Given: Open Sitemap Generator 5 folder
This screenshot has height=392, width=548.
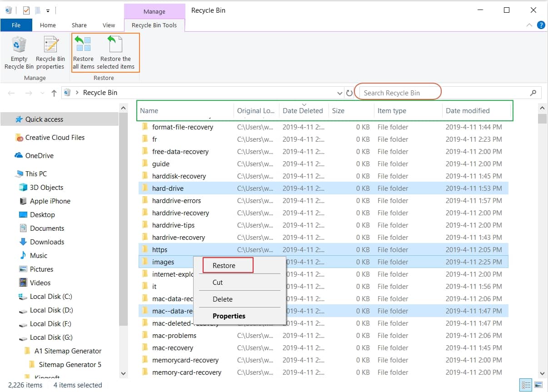Looking at the screenshot, I should point(70,364).
